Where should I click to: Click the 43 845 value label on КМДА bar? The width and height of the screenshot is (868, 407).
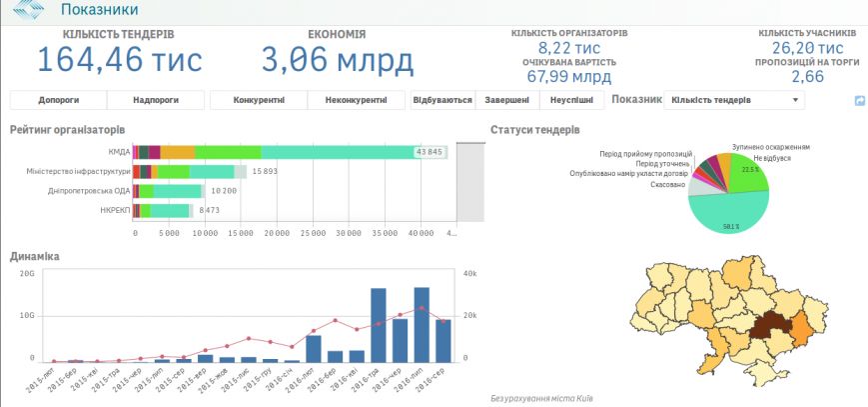pyautogui.click(x=430, y=152)
